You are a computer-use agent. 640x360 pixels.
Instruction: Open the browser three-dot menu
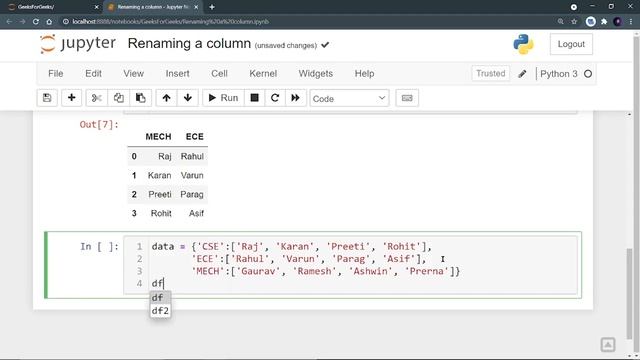[631, 22]
